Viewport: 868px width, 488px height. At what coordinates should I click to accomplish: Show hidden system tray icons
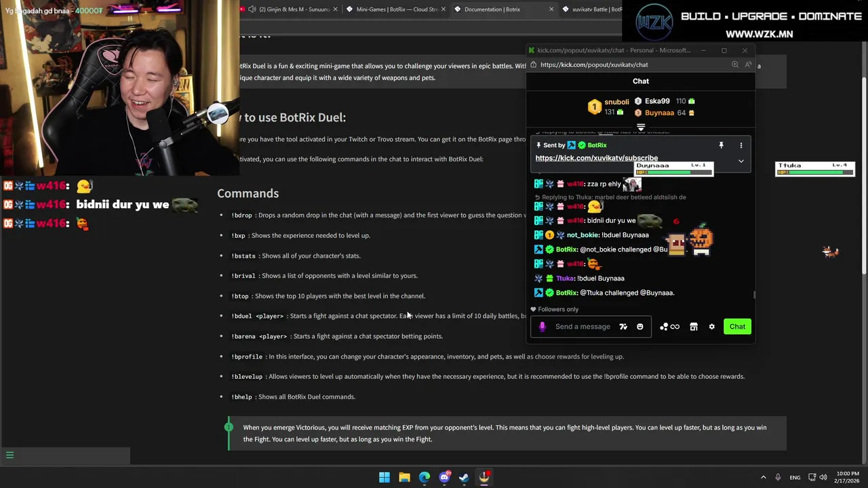[x=763, y=477]
